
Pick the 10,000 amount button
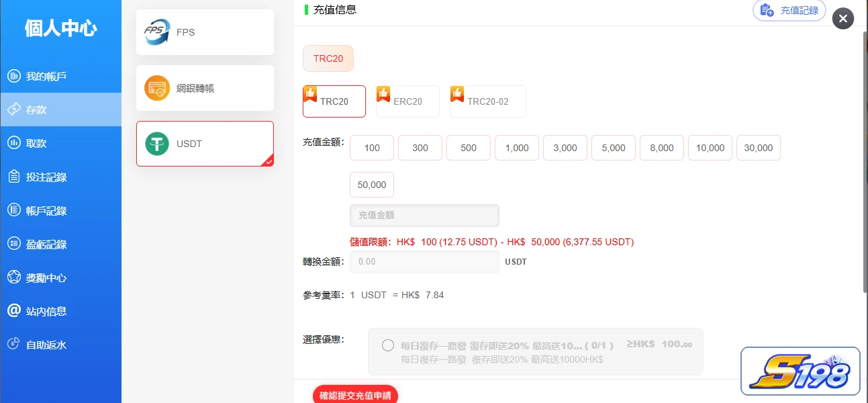pos(710,148)
